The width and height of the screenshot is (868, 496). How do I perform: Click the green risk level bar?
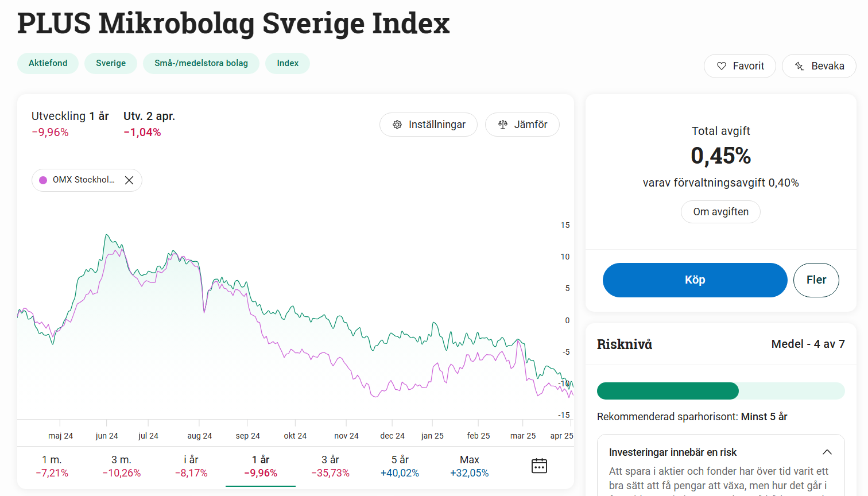pyautogui.click(x=668, y=391)
